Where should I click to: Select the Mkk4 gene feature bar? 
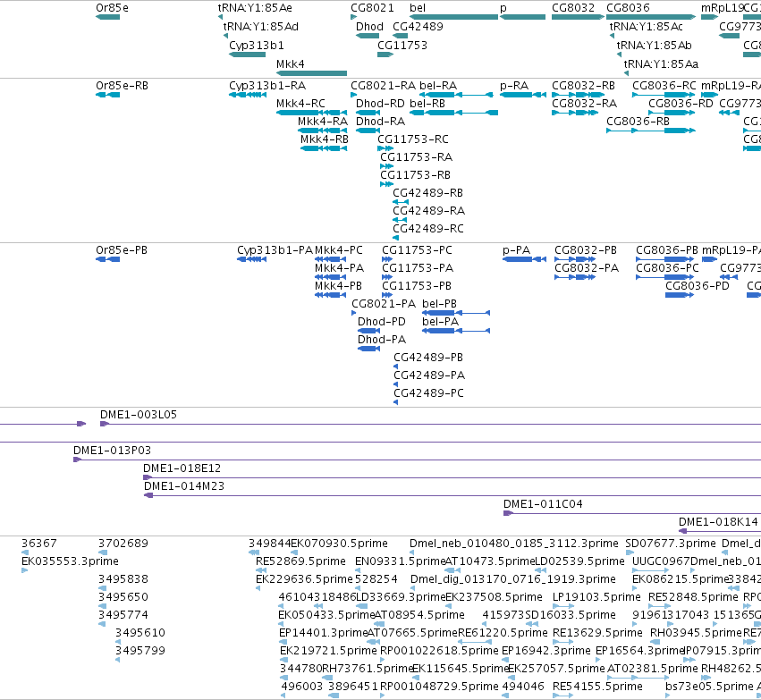pyautogui.click(x=311, y=73)
